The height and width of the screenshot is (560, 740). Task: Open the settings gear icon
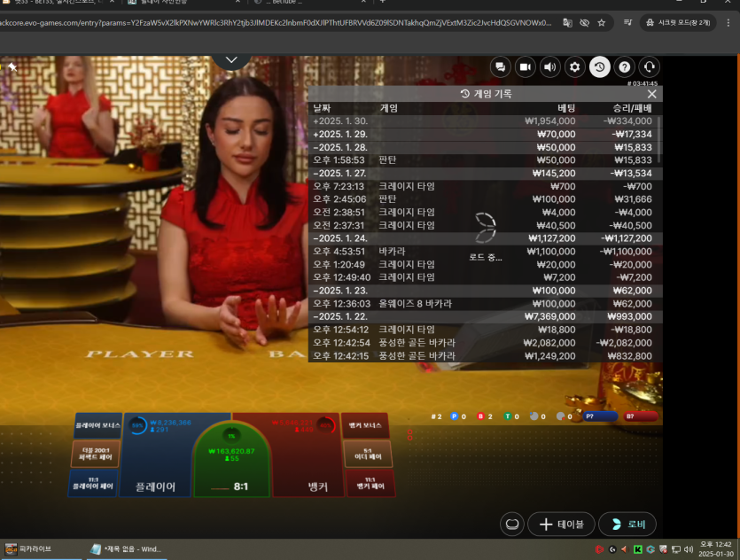coord(574,66)
